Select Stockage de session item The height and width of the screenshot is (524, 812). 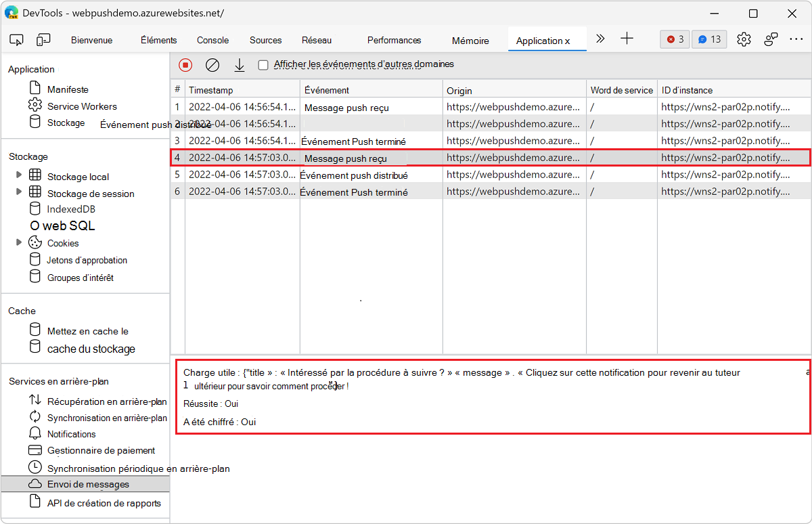pyautogui.click(x=91, y=194)
